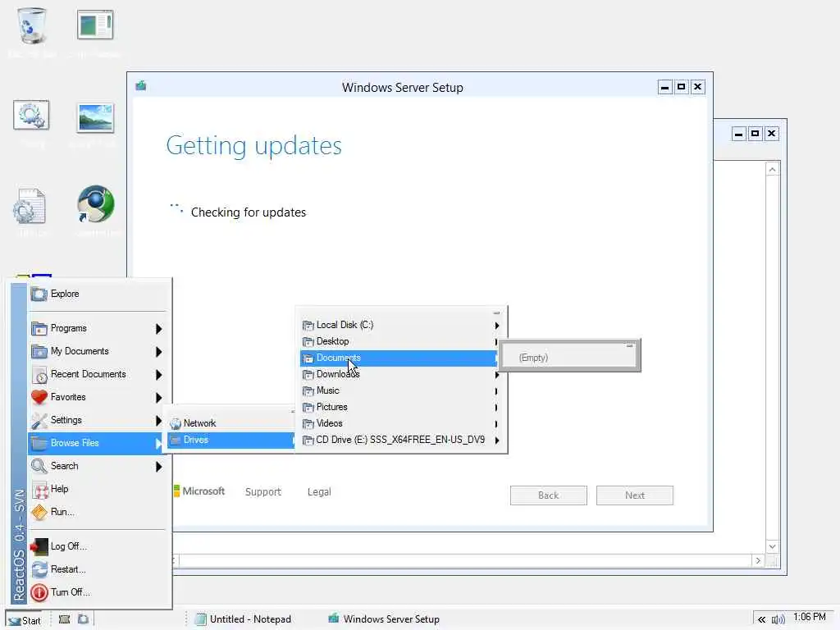
Task: Click the show desktop quick launch icon
Action: (64, 619)
